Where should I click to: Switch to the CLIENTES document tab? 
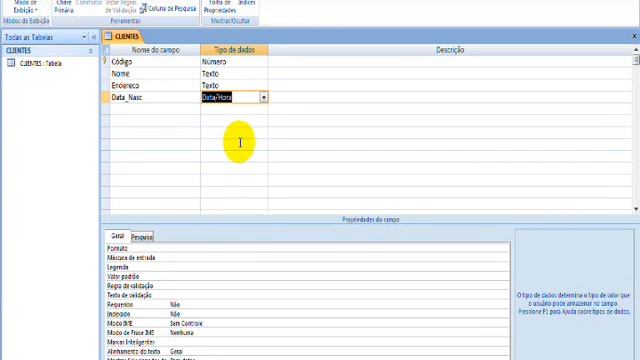(x=122, y=36)
